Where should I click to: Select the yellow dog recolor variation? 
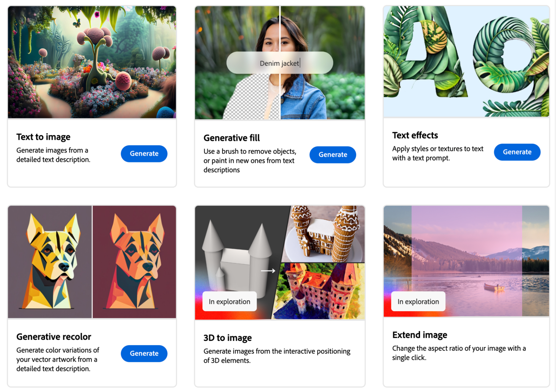tap(50, 262)
